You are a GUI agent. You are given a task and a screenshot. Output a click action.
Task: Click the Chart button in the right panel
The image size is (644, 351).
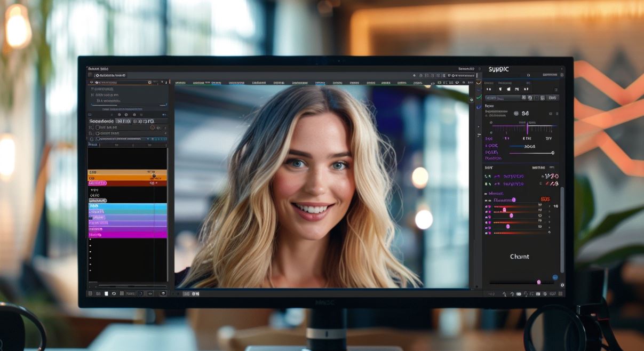(519, 257)
